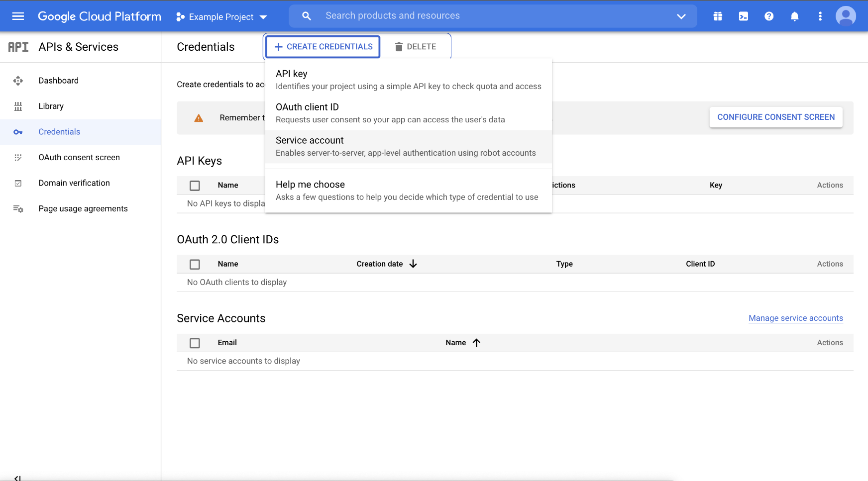
Task: Open the Example Project selector dropdown
Action: (222, 17)
